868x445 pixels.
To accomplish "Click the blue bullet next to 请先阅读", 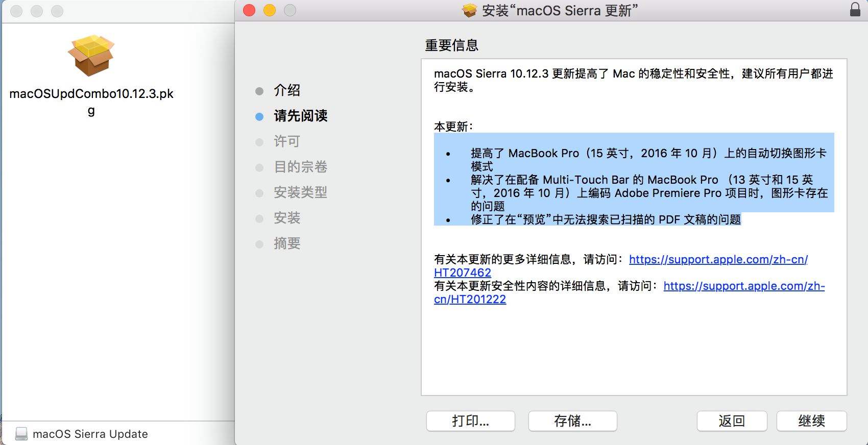I will click(x=259, y=116).
